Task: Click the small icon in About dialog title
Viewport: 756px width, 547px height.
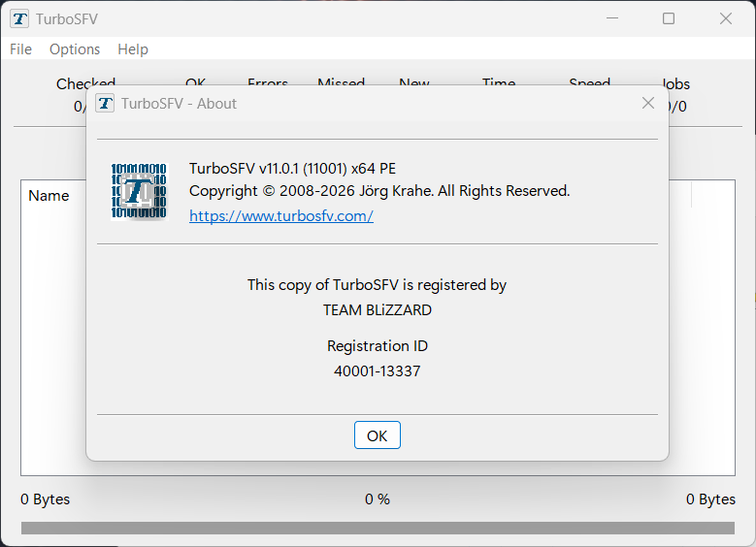Action: click(x=105, y=103)
